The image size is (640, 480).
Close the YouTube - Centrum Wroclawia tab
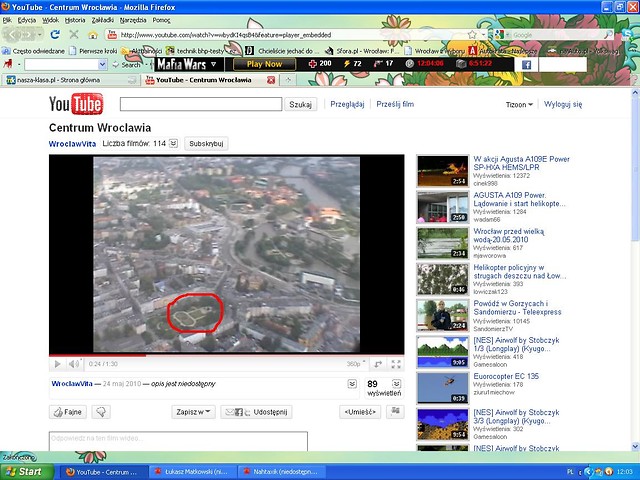click(271, 80)
